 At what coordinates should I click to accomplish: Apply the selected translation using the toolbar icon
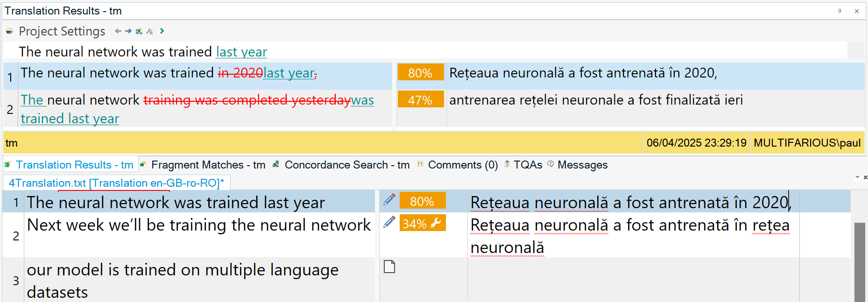click(139, 31)
